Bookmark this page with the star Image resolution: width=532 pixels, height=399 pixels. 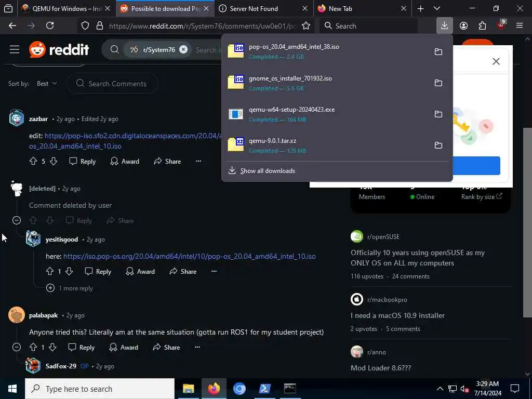pyautogui.click(x=306, y=26)
